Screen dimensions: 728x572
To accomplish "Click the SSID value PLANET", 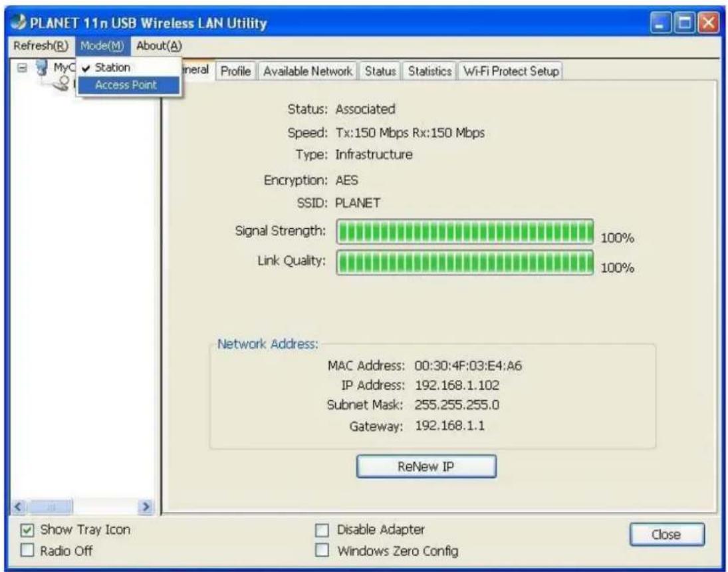I will 358,203.
